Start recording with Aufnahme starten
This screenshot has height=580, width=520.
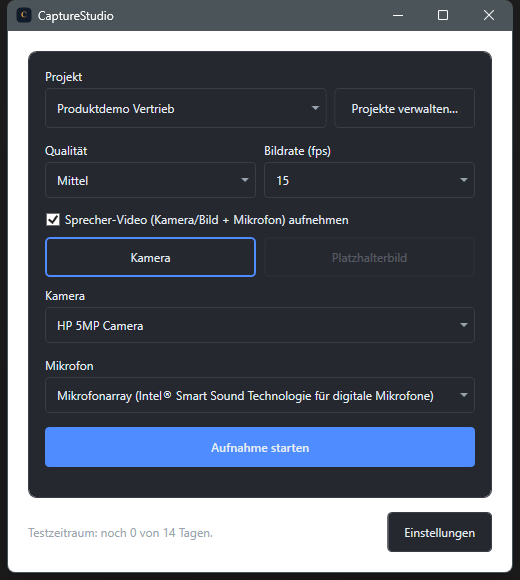[x=260, y=447]
